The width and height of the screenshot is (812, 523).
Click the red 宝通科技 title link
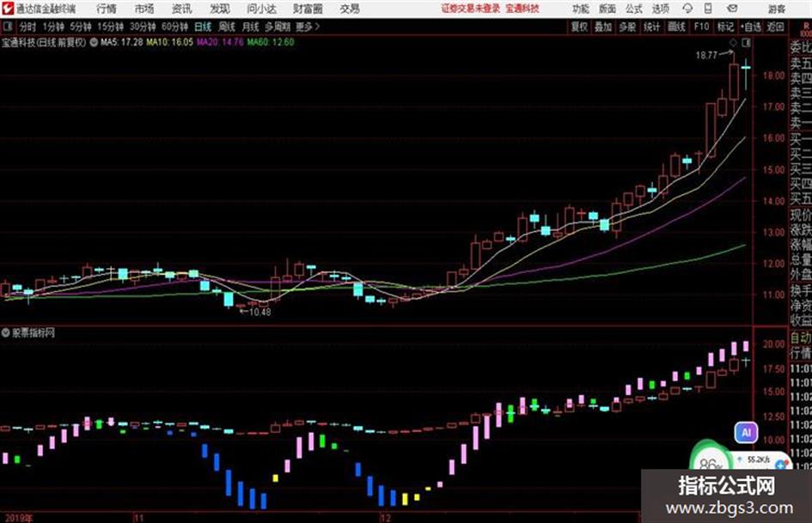click(522, 9)
